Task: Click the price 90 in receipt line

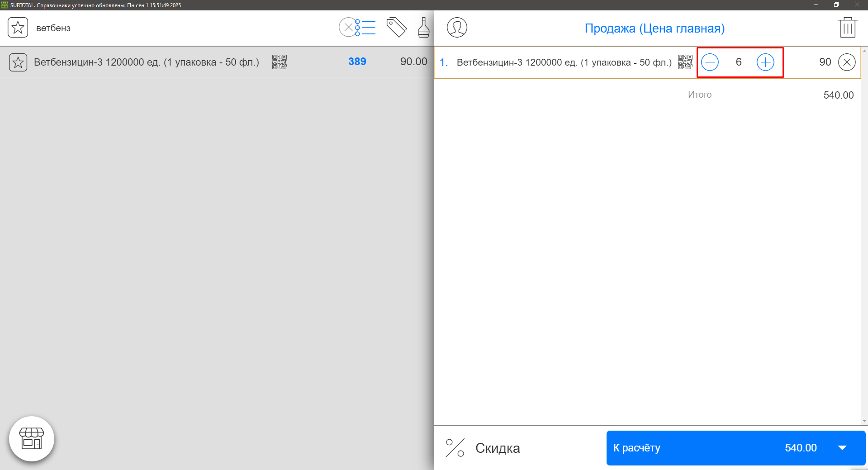Action: pyautogui.click(x=825, y=62)
